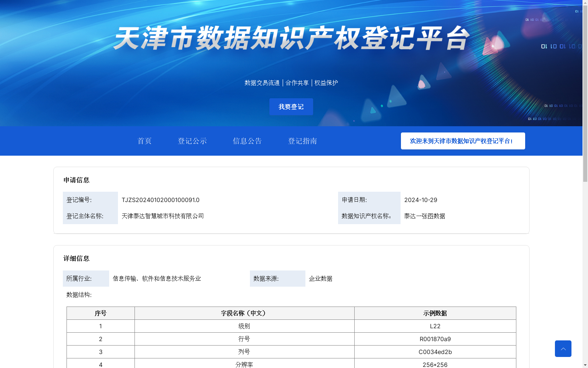
Task: Click the welcome banner 欢迎来到天津市数据知识产权登记平台
Action: tap(463, 141)
